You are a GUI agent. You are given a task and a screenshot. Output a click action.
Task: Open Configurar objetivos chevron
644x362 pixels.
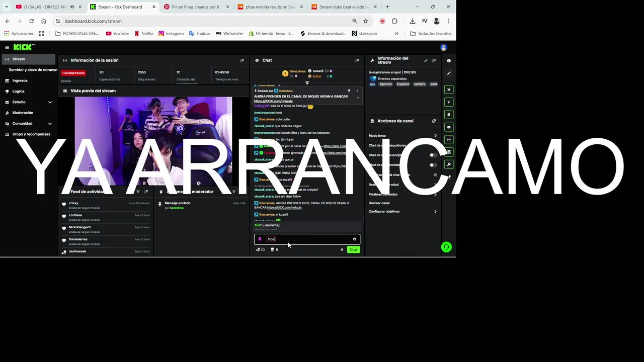pos(435,212)
